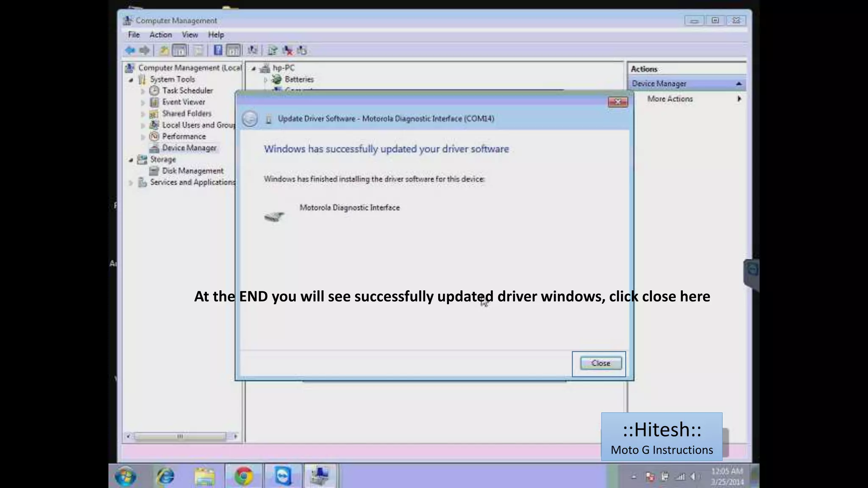Click scrollbar left arrow in console tree
Screen dimensions: 868x488
pos(128,436)
